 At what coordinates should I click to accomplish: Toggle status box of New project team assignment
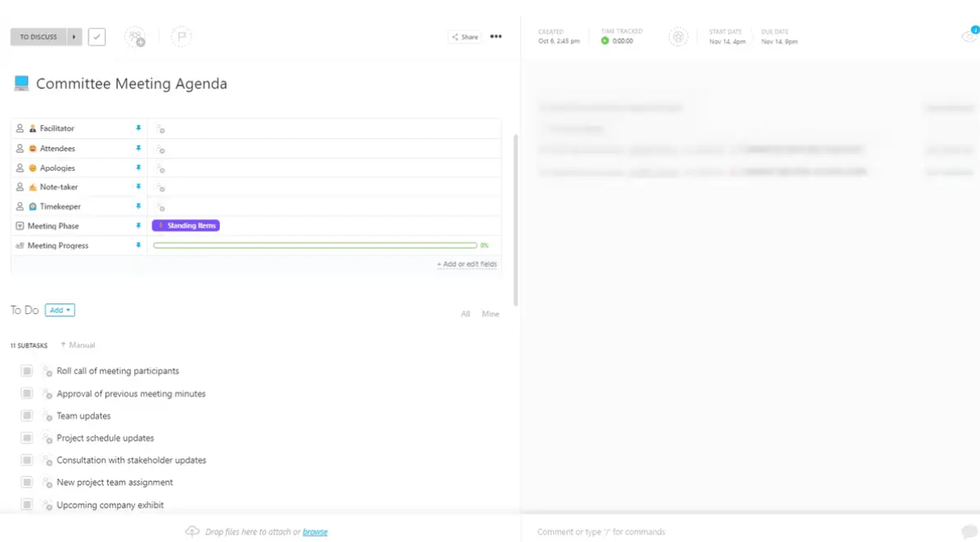[x=27, y=482]
